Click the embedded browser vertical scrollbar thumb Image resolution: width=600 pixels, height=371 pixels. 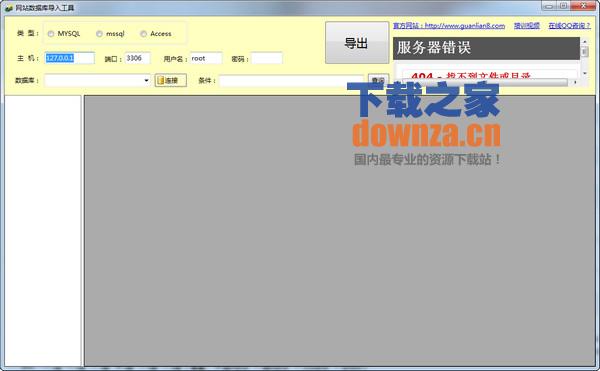[x=584, y=51]
